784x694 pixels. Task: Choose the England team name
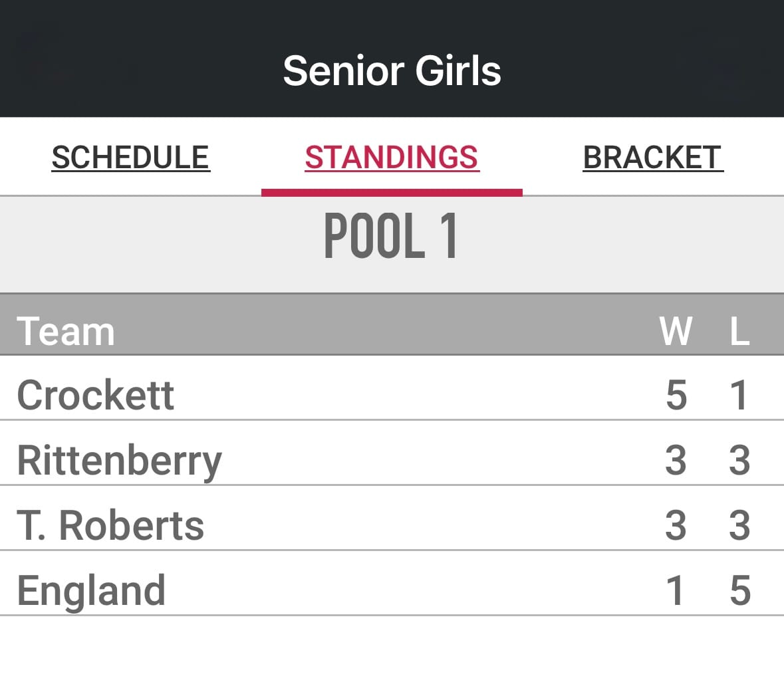pos(91,590)
